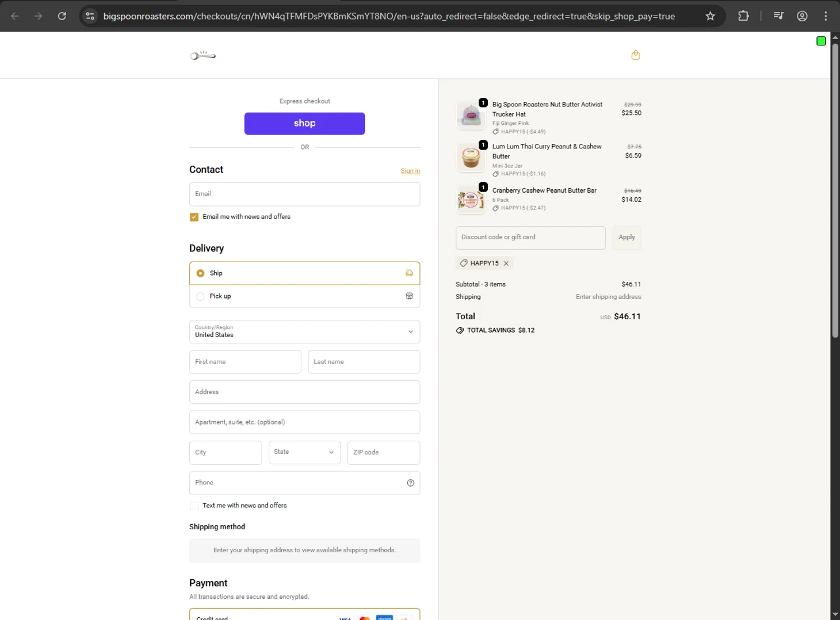Open site information icon in address bar

pos(90,16)
